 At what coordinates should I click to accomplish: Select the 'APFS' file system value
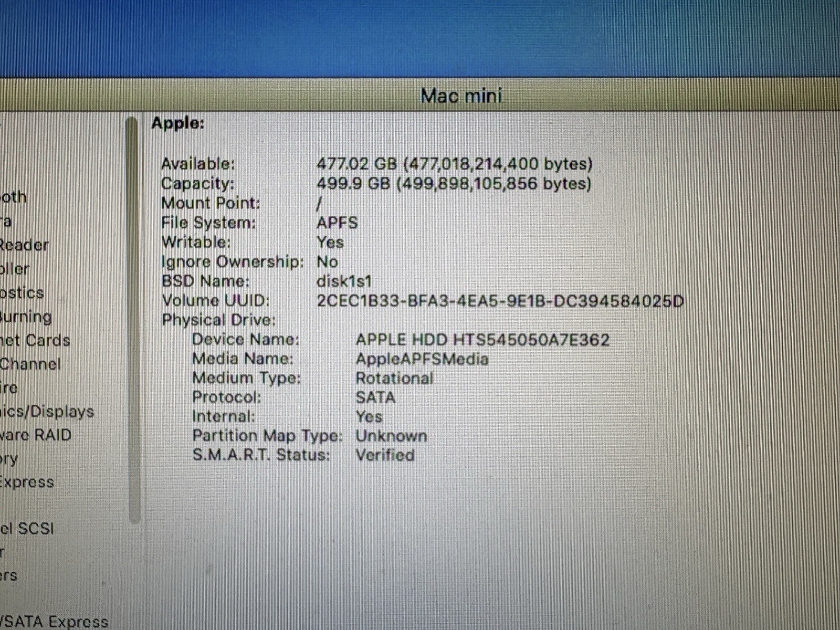pos(337,223)
